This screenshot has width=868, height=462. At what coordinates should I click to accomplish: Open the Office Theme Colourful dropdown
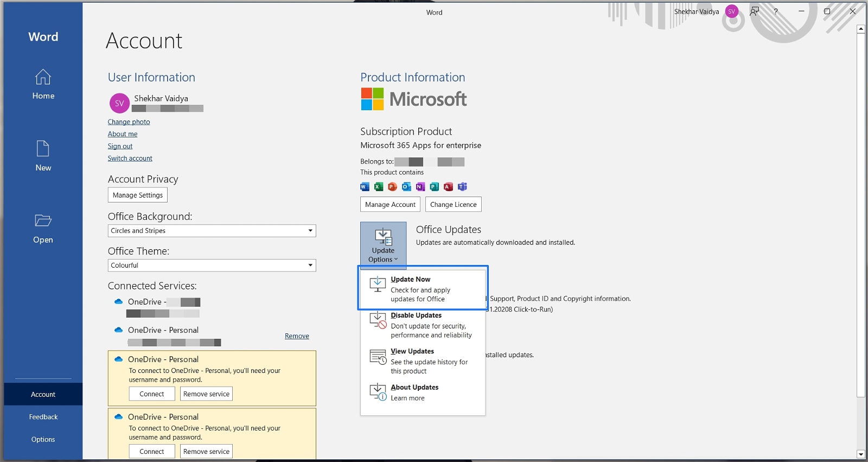[x=212, y=265]
